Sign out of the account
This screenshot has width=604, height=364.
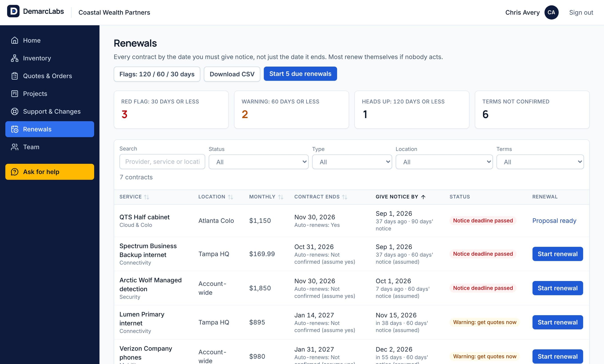click(581, 12)
